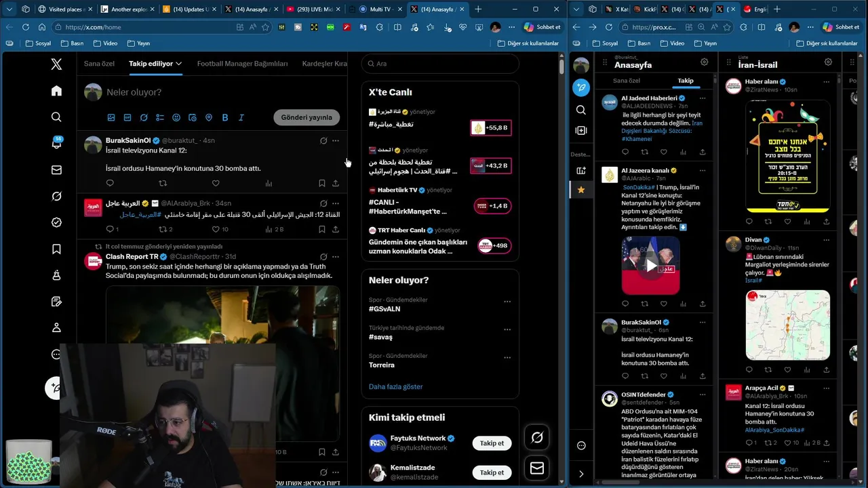868x488 pixels.
Task: Open Profile icon in X left sidebar
Action: click(56, 327)
